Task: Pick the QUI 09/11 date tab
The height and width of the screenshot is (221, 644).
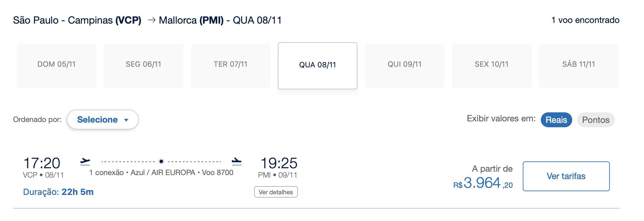Action: tap(404, 65)
